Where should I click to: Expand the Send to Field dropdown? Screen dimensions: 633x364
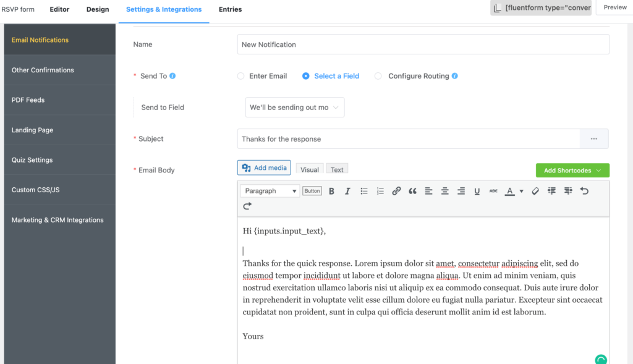click(x=294, y=108)
